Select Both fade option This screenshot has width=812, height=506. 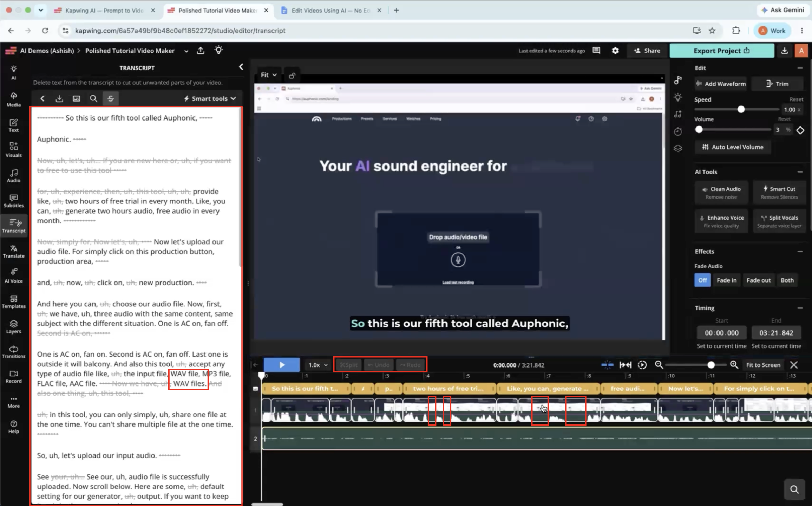pyautogui.click(x=787, y=280)
